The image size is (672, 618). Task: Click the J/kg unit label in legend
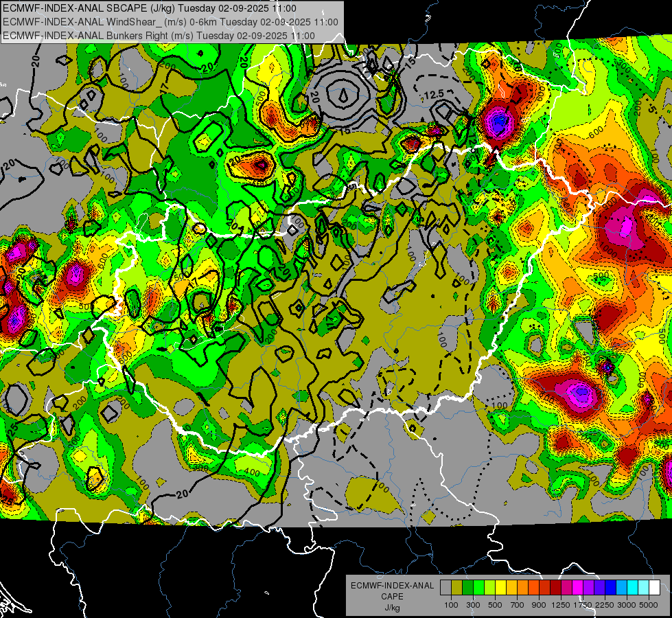tap(392, 608)
